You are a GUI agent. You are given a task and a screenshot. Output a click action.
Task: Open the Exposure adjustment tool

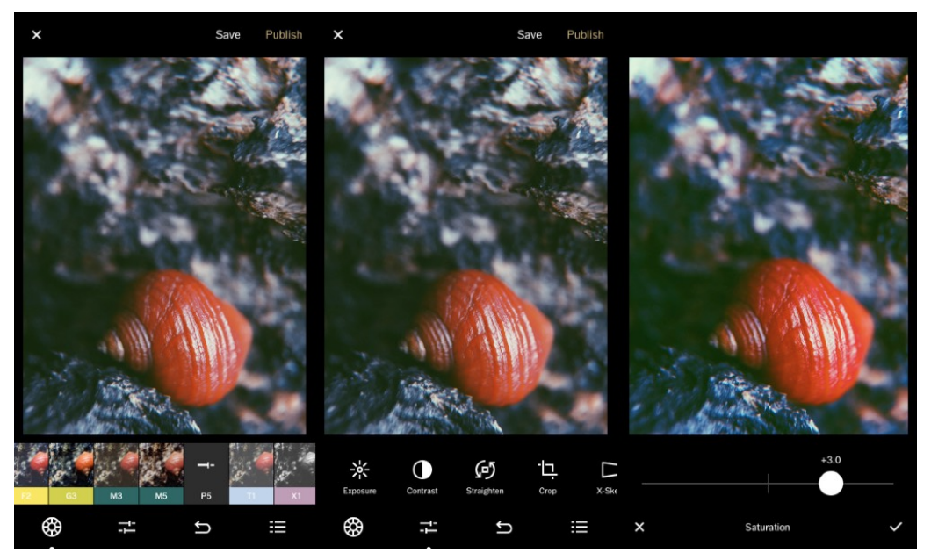(359, 477)
